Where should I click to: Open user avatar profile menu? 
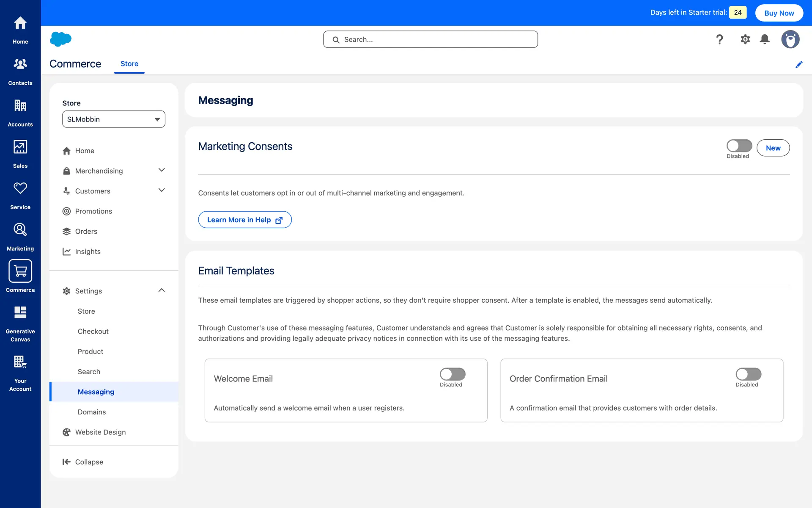[790, 39]
